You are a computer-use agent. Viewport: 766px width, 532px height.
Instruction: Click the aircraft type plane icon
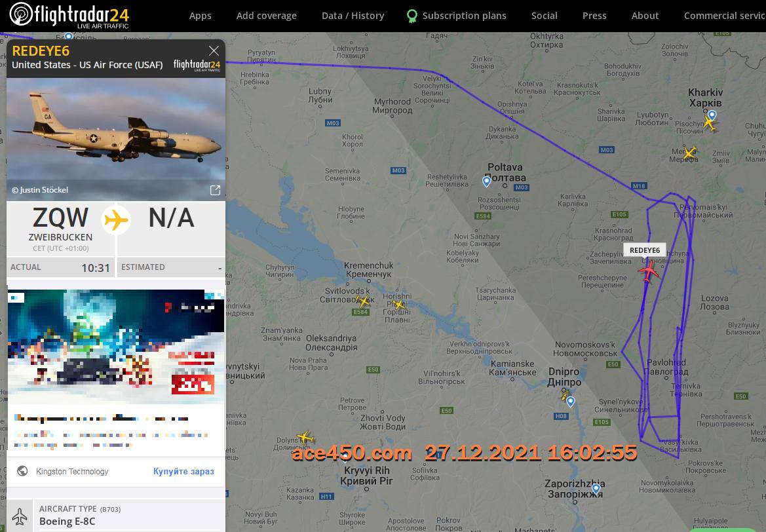[20, 516]
